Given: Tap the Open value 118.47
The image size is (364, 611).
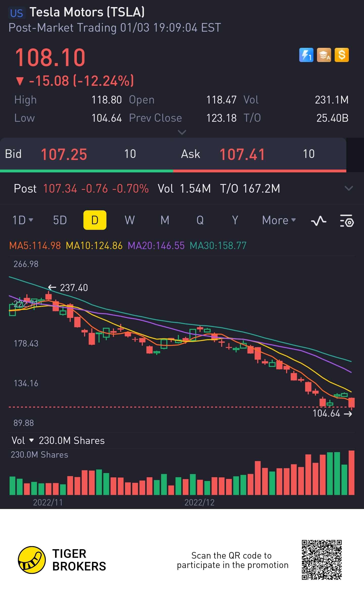Looking at the screenshot, I should [221, 100].
